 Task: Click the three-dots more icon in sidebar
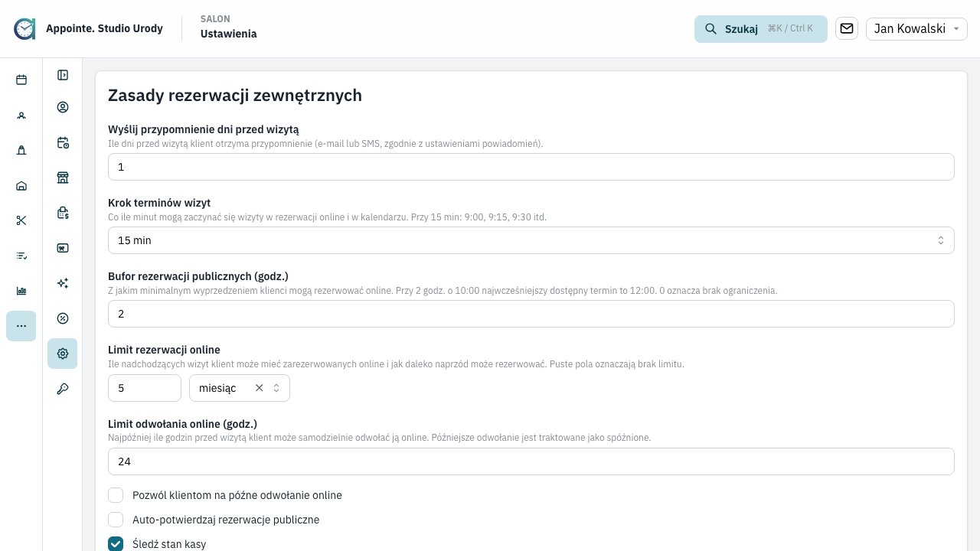pyautogui.click(x=21, y=326)
